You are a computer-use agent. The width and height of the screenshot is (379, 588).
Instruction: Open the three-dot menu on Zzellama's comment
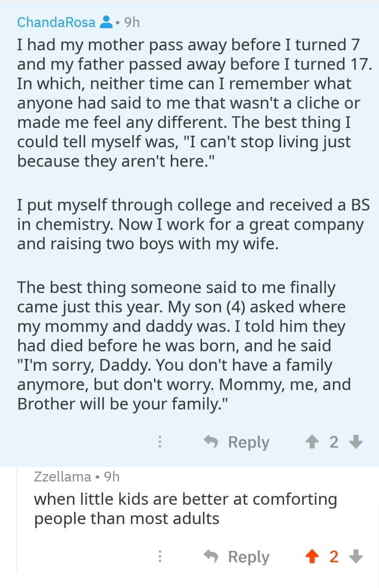[x=160, y=556]
